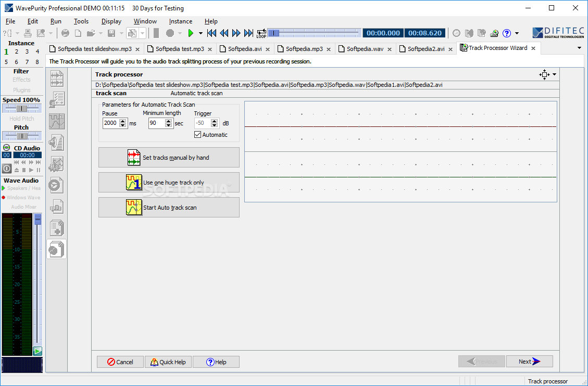Click the CD drive icon in top toolbar
Viewport: 588px width, 386px height.
pos(494,33)
